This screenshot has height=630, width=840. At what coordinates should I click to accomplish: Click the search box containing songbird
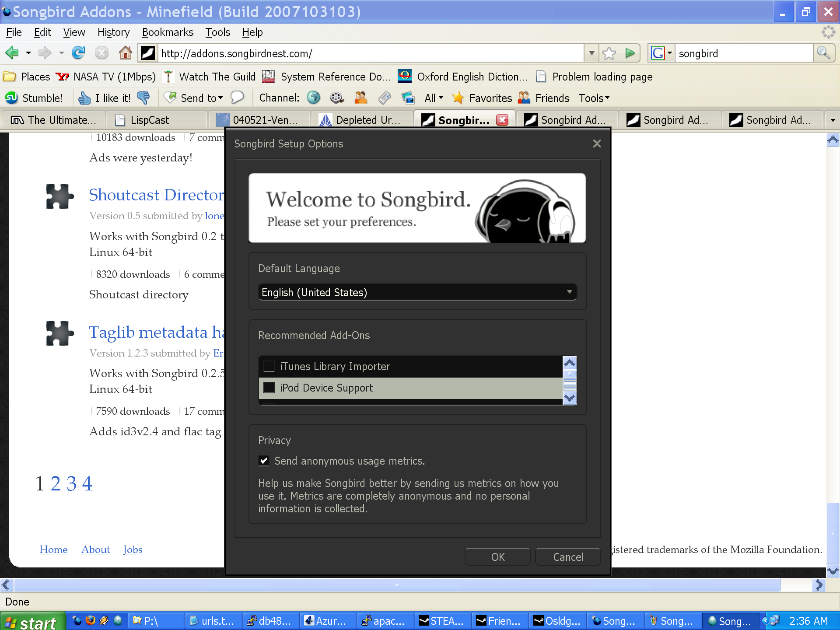tap(744, 53)
